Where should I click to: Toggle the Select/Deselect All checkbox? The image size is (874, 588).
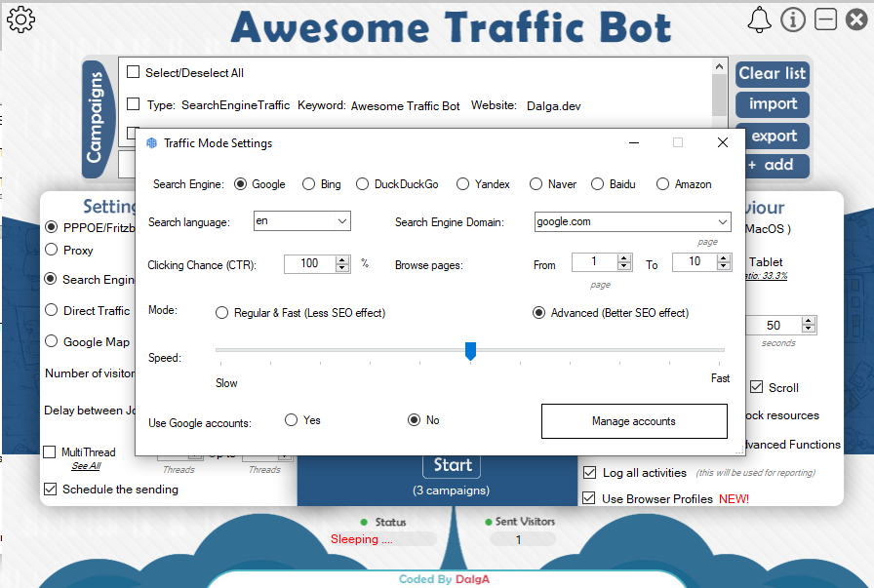(133, 72)
